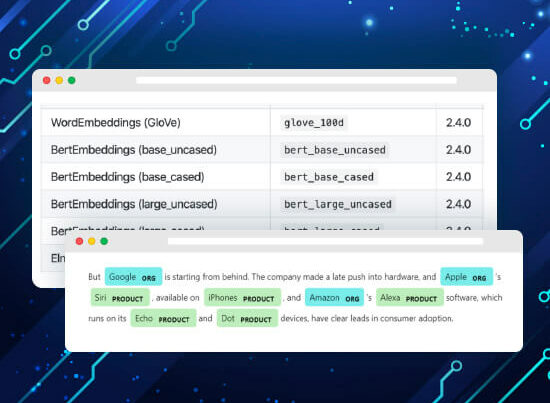The height and width of the screenshot is (403, 550).
Task: Click the words ", available on" after Siri
Action: click(175, 298)
